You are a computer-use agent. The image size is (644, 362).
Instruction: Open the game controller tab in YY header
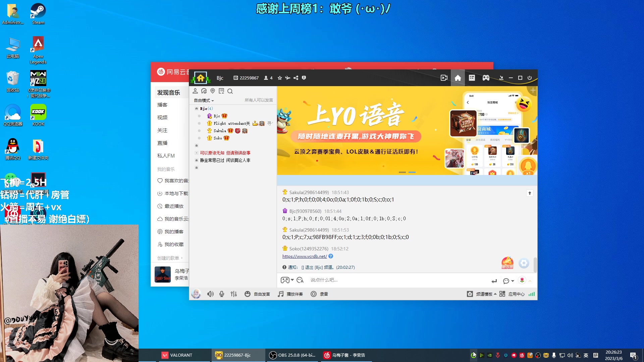tap(486, 78)
